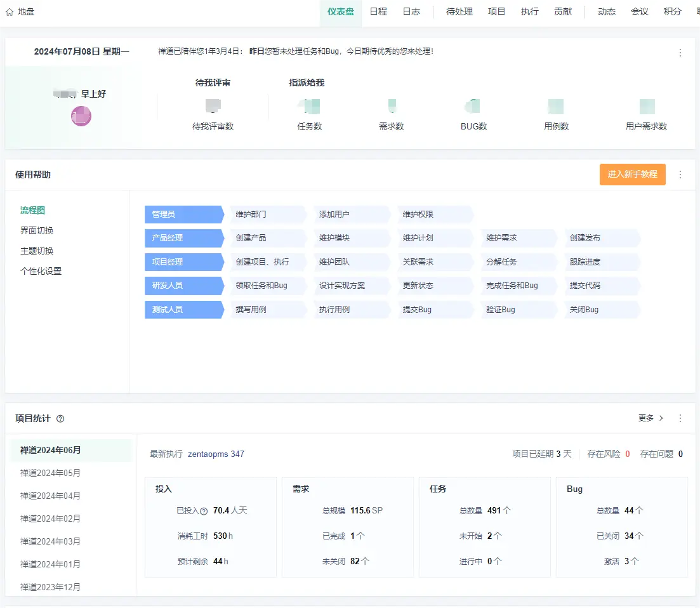Screen dimensions: 700x608
Task: Switch to the 仪表盘 tab
Action: 341,12
